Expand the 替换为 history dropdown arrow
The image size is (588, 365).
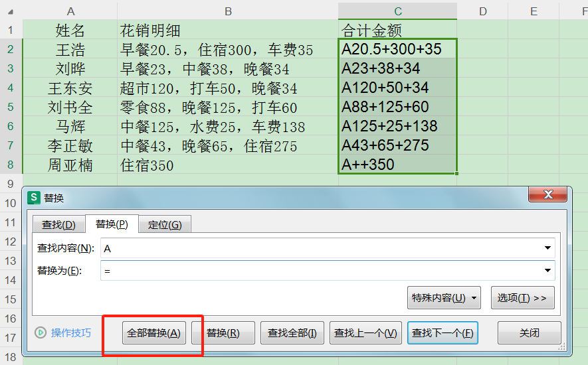tap(547, 271)
